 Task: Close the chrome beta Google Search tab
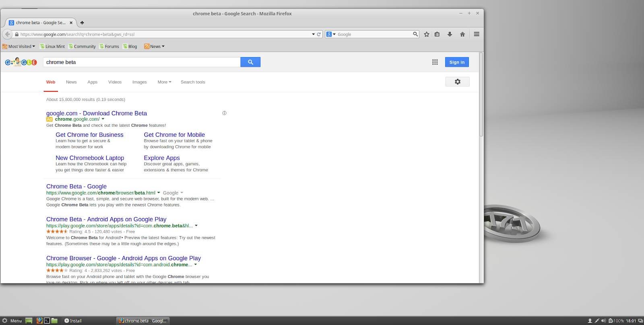pos(71,23)
